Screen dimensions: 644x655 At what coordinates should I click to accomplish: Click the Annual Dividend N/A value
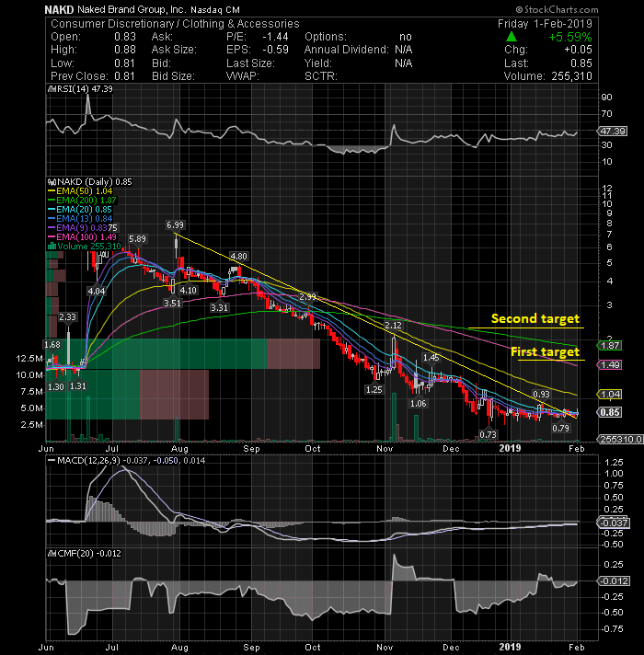pos(404,50)
